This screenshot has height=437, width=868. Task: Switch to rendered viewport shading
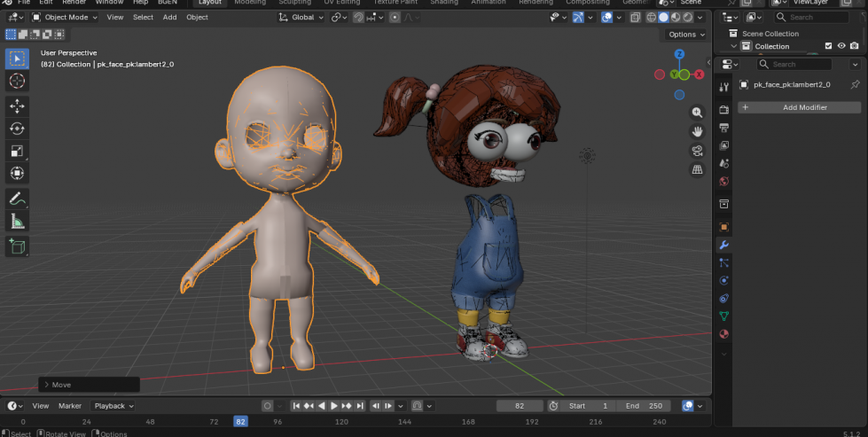point(688,17)
